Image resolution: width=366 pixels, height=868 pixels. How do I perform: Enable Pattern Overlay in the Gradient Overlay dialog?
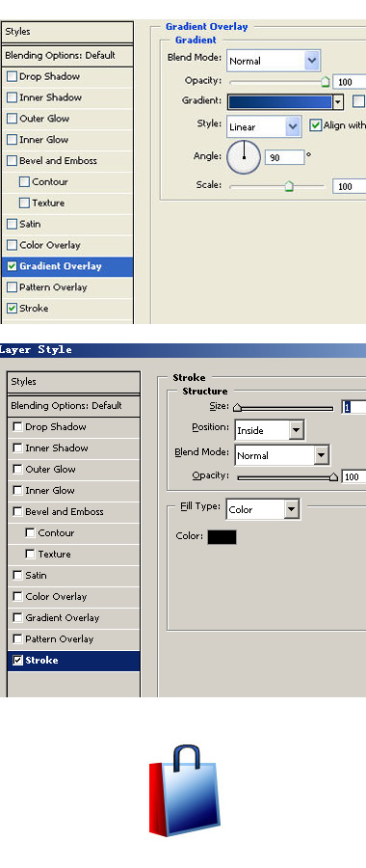[x=12, y=287]
